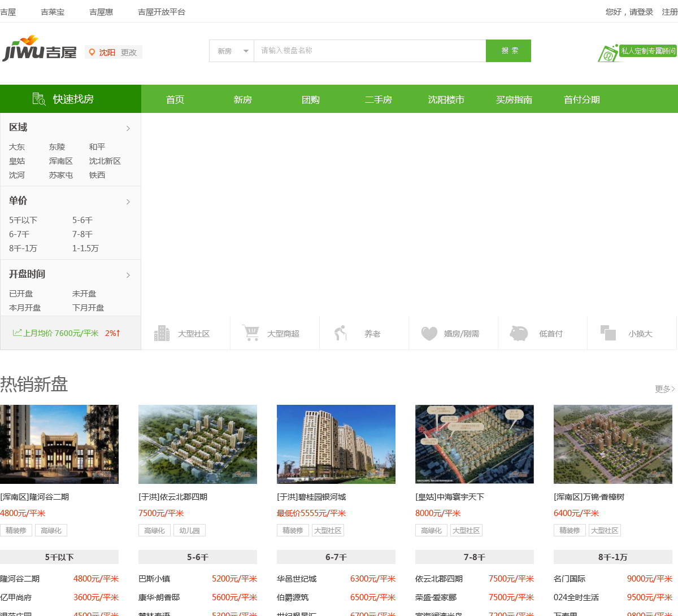Select the 8千-1万 price filter in sidebar
Image resolution: width=678 pixels, height=616 pixels.
coord(23,248)
